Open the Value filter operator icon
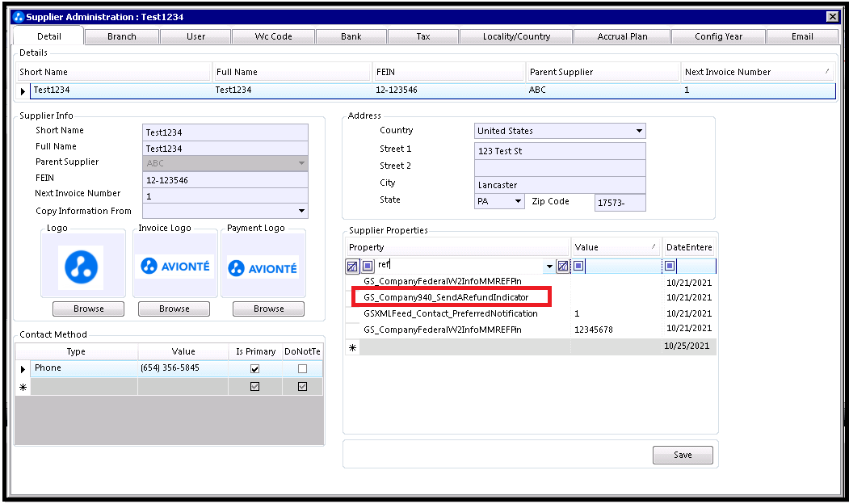This screenshot has height=504, width=849. [x=578, y=266]
